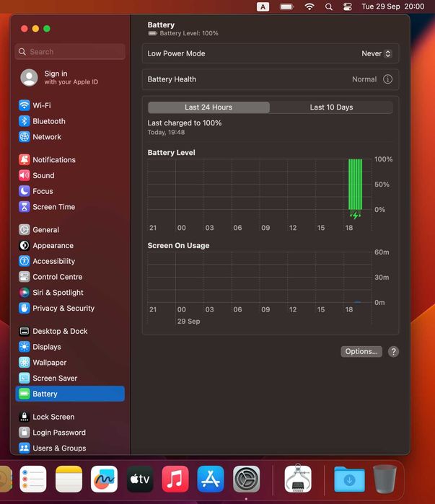Open battery help question mark button
The image size is (435, 504).
(x=393, y=352)
